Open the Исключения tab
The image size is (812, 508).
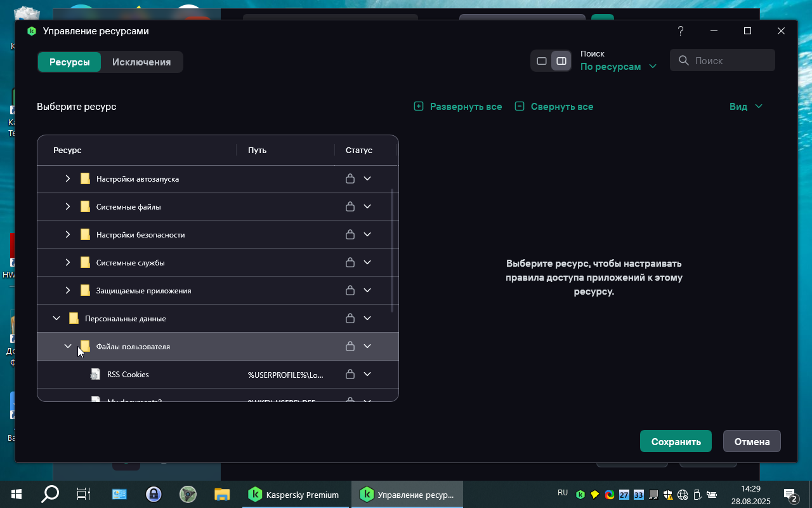point(141,62)
